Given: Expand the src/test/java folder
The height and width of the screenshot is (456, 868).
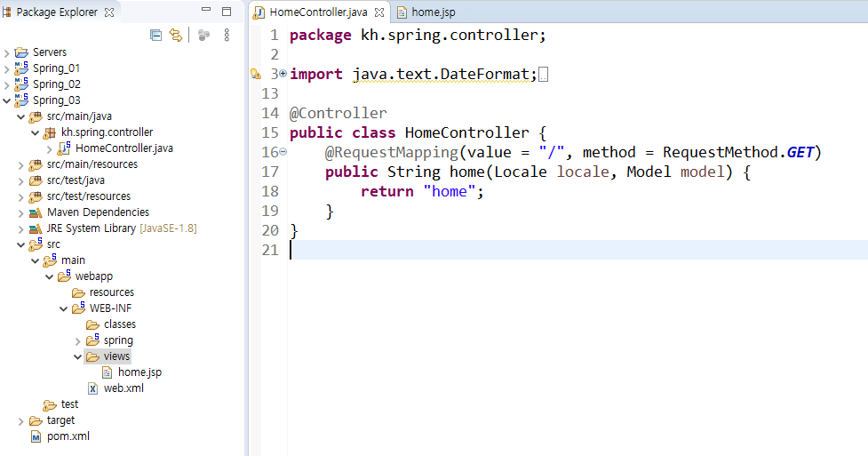Looking at the screenshot, I should pos(21,181).
